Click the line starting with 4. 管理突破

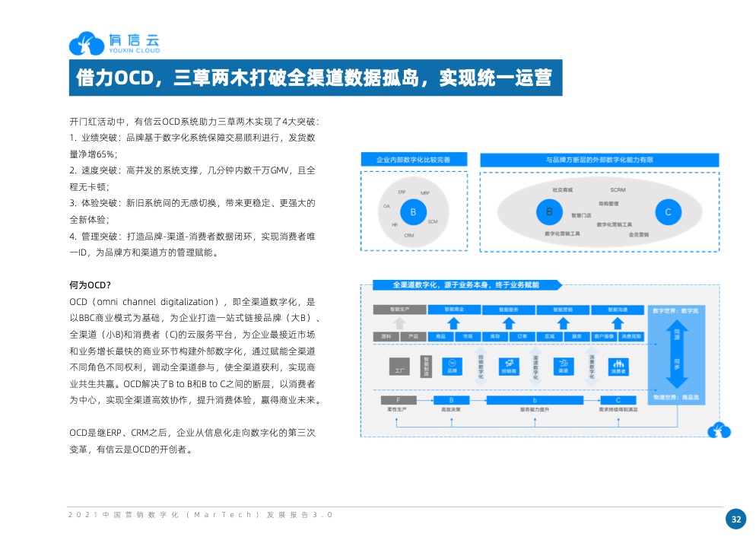[192, 237]
